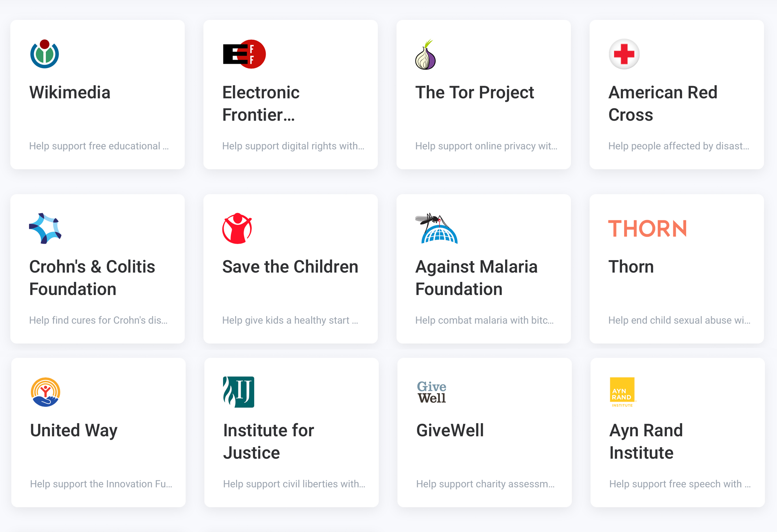Click the Thorn wordmark logo
777x532 pixels.
(647, 229)
